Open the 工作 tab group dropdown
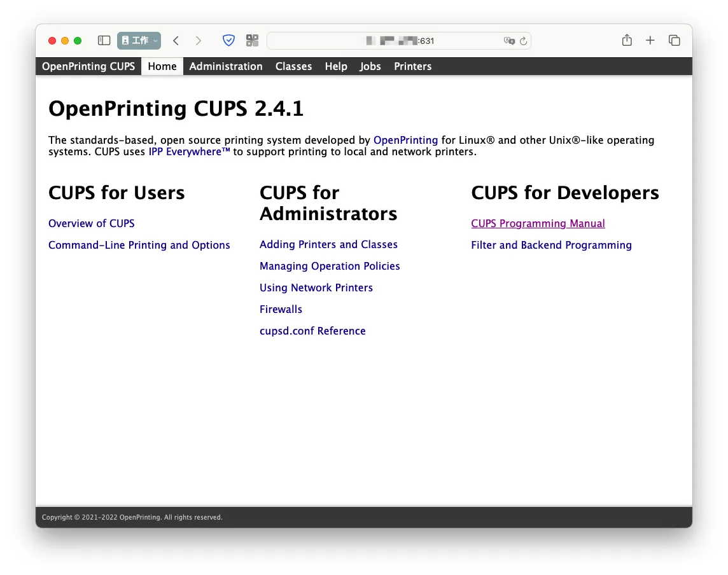This screenshot has height=575, width=728. pyautogui.click(x=139, y=41)
